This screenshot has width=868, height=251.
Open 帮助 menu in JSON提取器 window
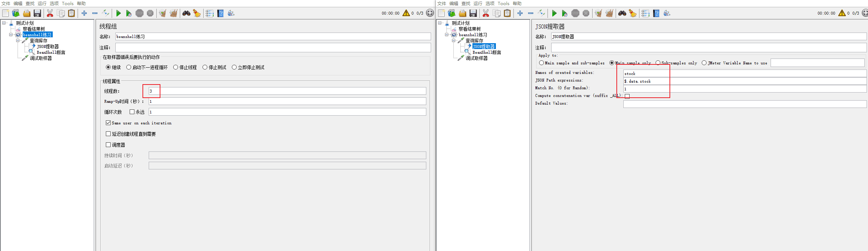[517, 3]
